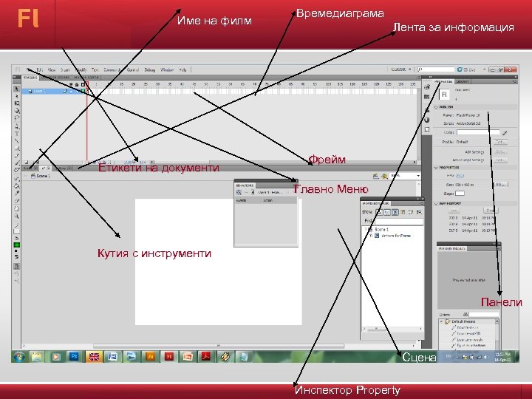Image resolution: width=532 pixels, height=399 pixels.
Task: Select the Pencil tool
Action: pos(16,156)
